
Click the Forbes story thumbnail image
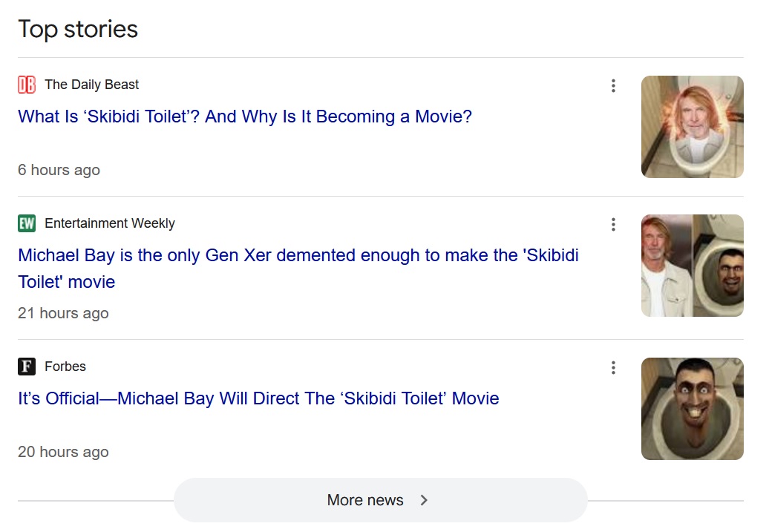pos(692,409)
